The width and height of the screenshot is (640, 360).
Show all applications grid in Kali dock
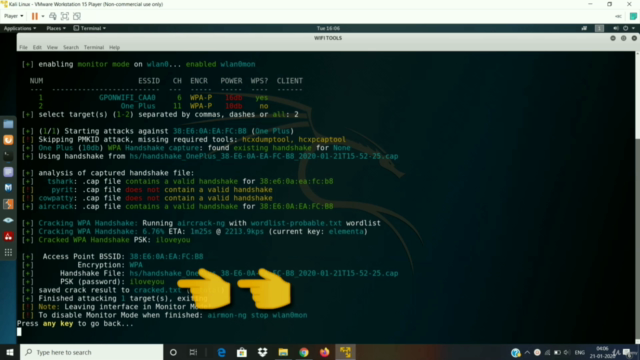click(x=8, y=252)
